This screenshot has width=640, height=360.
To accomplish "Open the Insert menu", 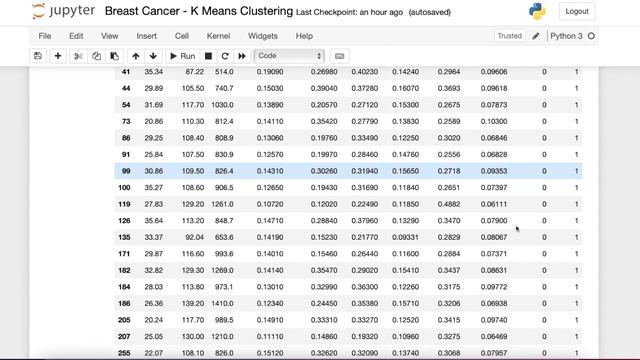I will 147,36.
